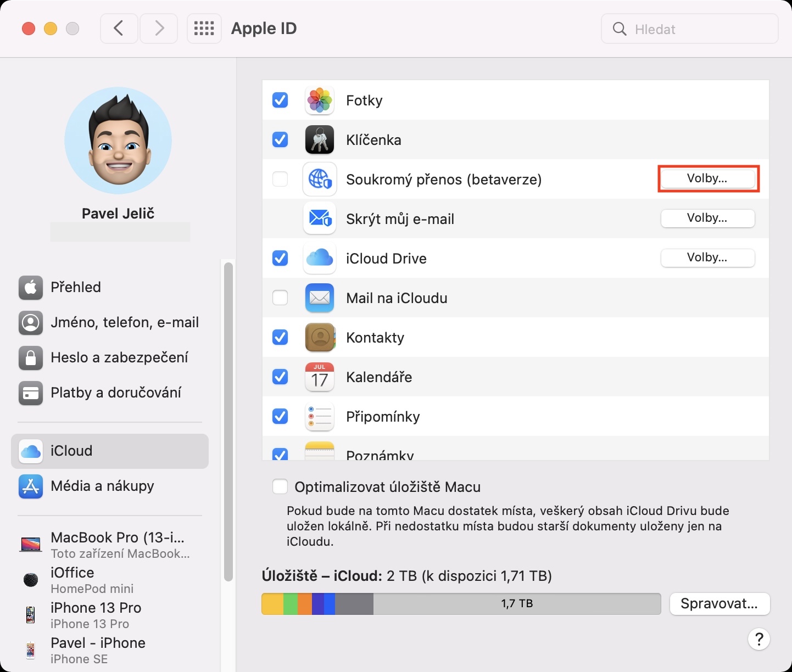Click the Soukromý přenos globe icon
This screenshot has height=672, width=792.
click(x=319, y=180)
